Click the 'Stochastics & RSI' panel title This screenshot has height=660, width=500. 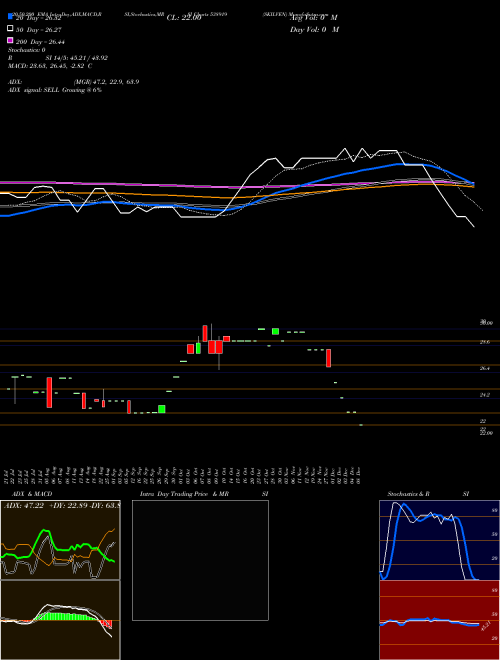click(x=428, y=494)
